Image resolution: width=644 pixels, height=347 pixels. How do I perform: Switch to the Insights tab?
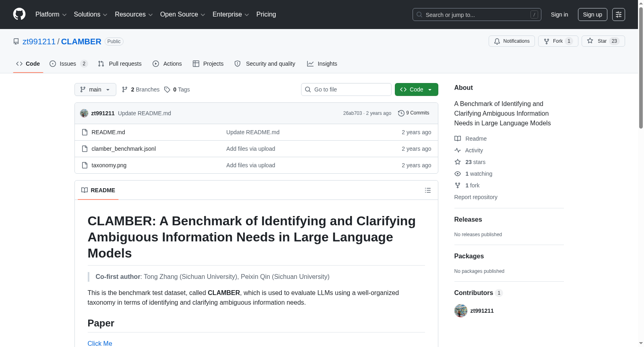pyautogui.click(x=322, y=64)
